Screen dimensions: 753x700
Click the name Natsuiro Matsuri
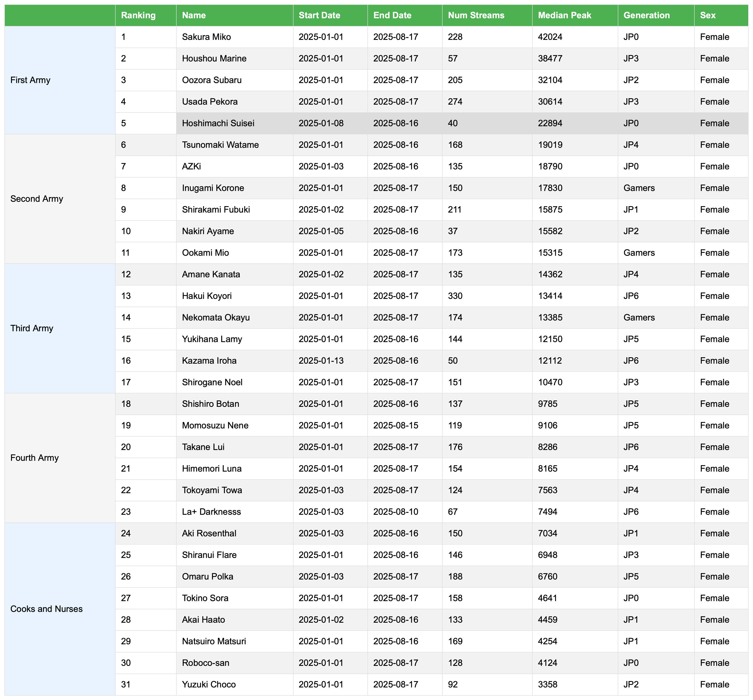tap(214, 641)
